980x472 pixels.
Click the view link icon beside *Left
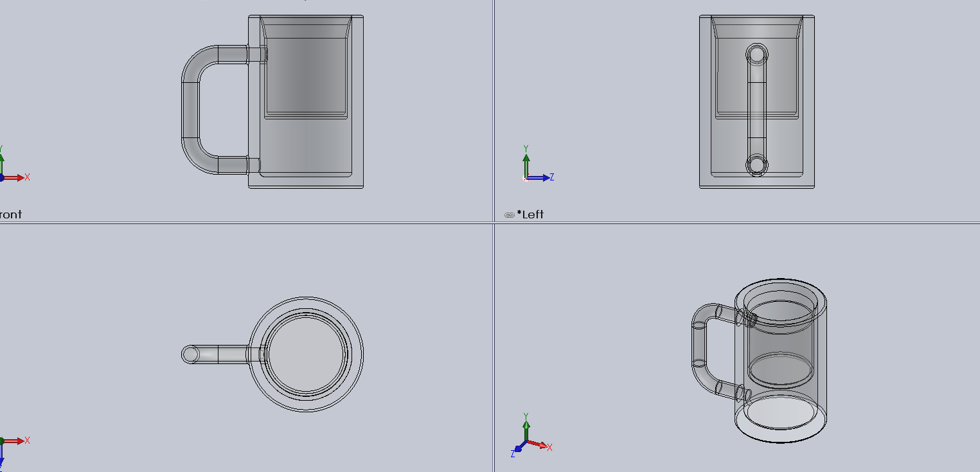(510, 215)
